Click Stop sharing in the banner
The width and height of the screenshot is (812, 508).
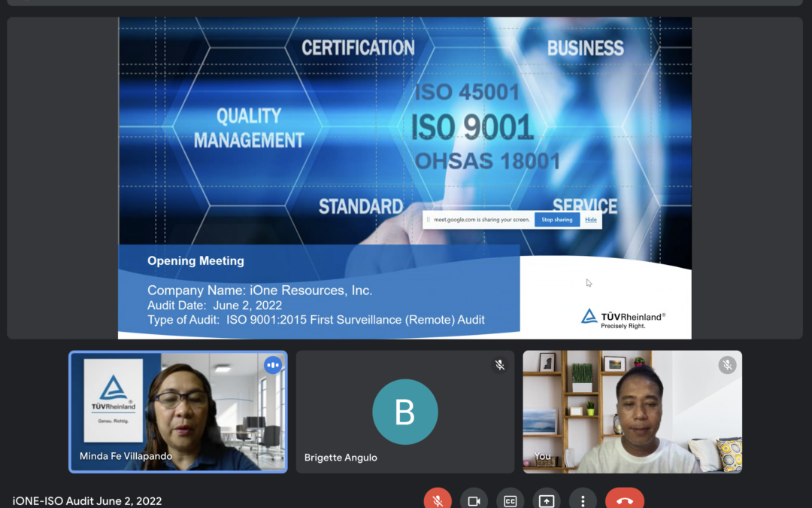click(x=556, y=220)
